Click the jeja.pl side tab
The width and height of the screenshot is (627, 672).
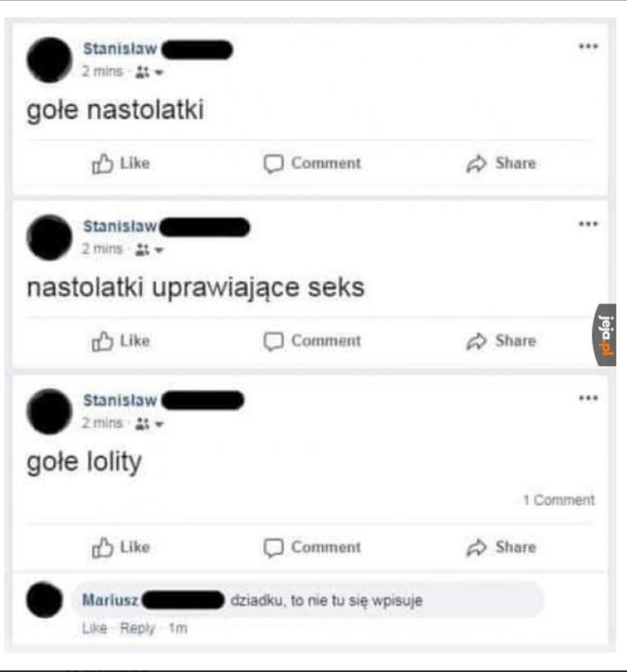tap(605, 335)
